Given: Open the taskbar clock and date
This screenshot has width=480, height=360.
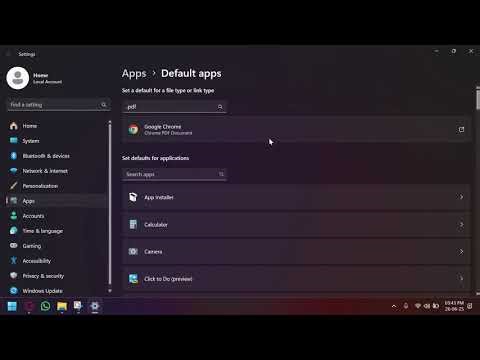Looking at the screenshot, I should click(454, 306).
